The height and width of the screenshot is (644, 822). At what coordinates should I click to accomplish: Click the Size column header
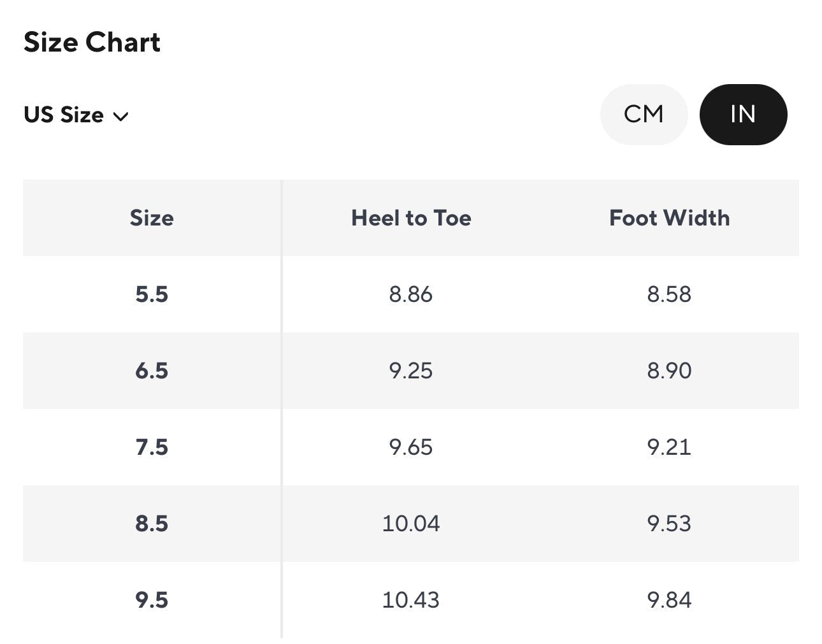[152, 218]
